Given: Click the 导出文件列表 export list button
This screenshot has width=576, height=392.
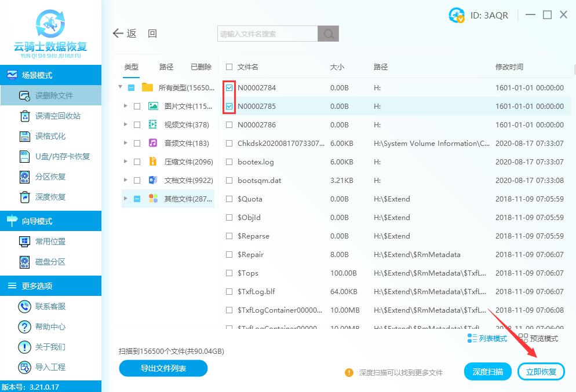Looking at the screenshot, I should click(x=163, y=368).
